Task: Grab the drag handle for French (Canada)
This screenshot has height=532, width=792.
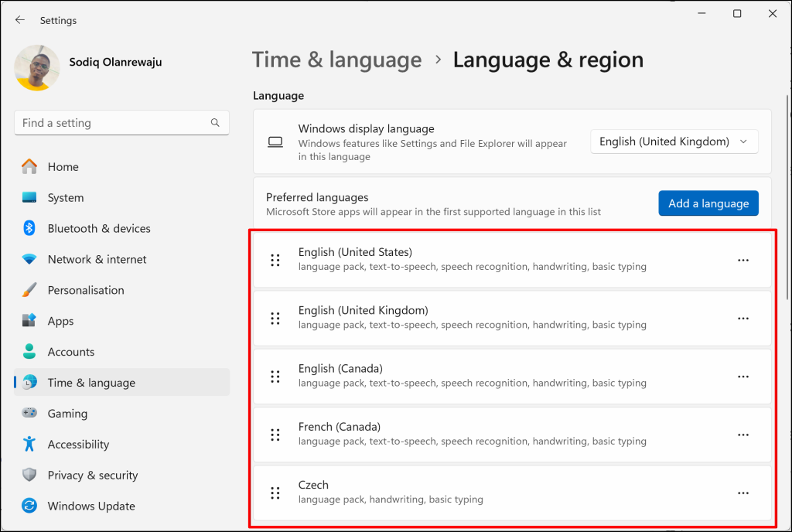Action: 275,435
